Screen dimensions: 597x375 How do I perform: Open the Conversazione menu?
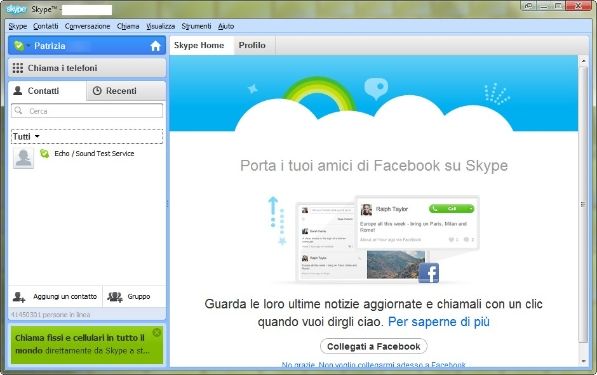(x=87, y=26)
